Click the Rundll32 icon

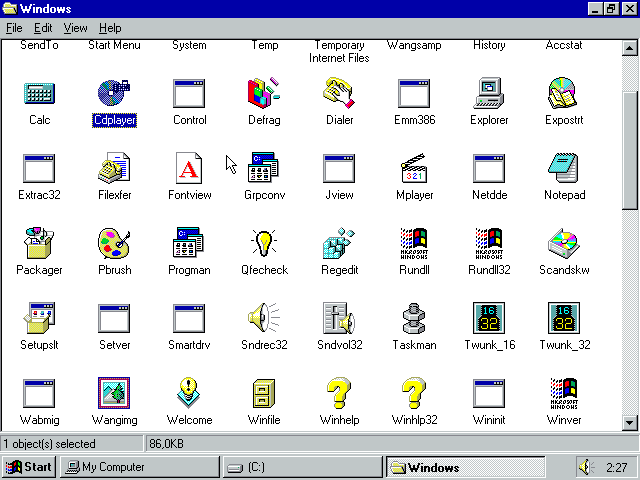pos(489,244)
